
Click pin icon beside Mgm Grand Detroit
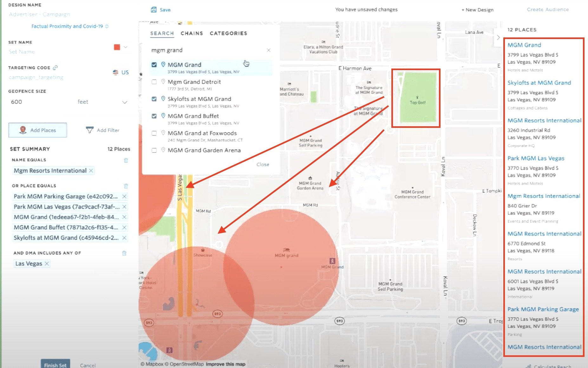[163, 82]
